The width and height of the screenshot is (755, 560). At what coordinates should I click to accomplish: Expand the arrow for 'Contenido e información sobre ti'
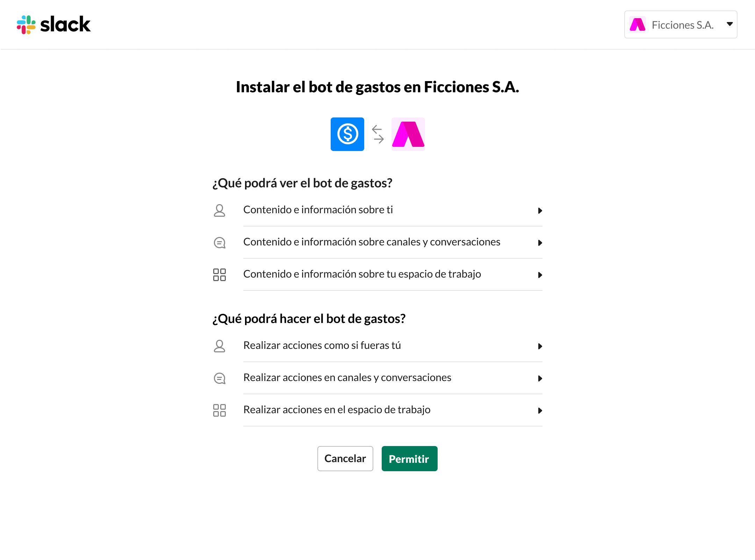540,210
